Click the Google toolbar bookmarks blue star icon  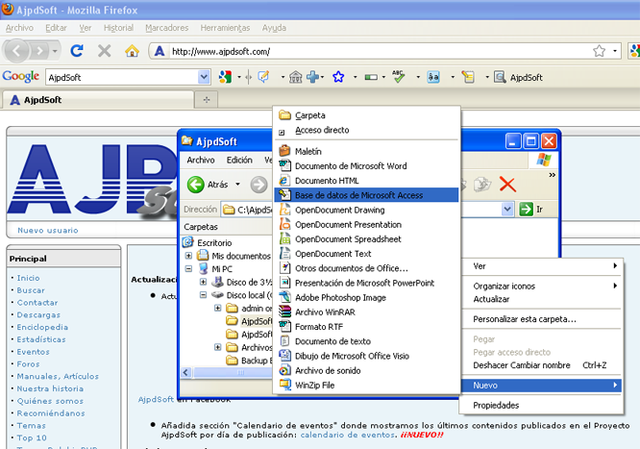(338, 77)
